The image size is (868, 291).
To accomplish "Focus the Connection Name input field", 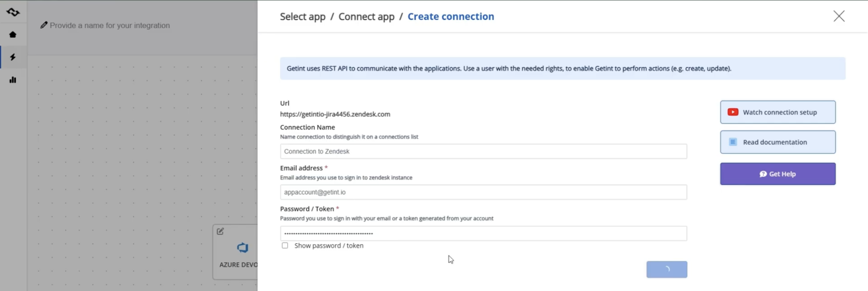I will click(483, 151).
